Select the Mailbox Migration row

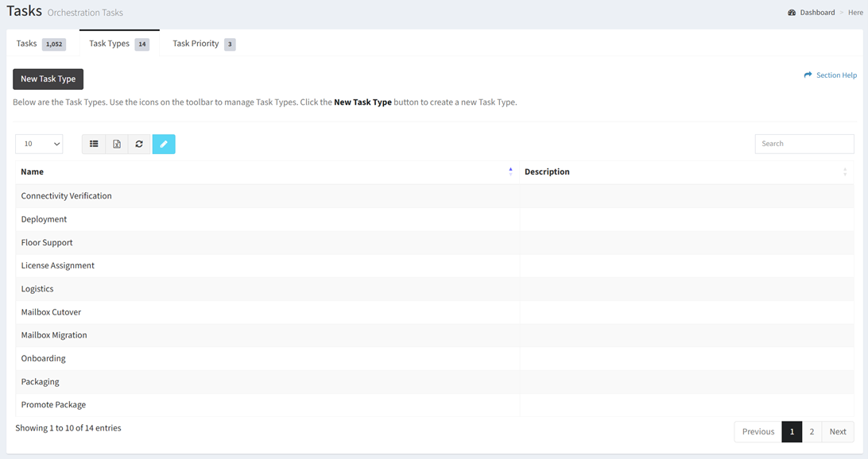[x=54, y=335]
